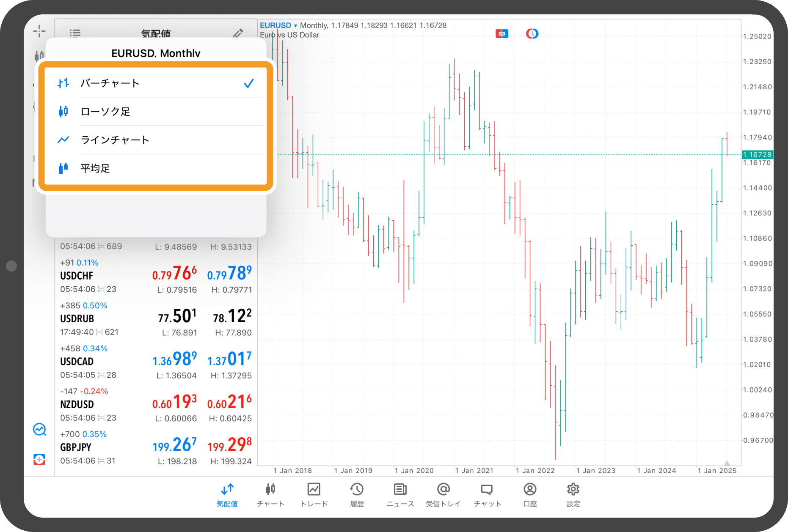Tap the pencil edit icon
Image resolution: width=788 pixels, height=532 pixels.
pyautogui.click(x=238, y=33)
